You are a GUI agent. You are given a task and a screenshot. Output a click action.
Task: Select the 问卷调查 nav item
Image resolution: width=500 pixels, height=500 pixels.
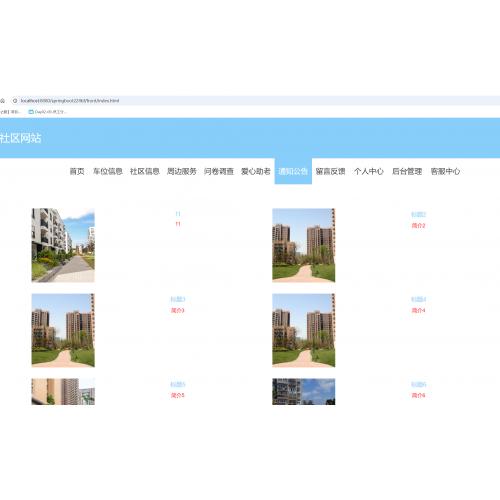[219, 171]
